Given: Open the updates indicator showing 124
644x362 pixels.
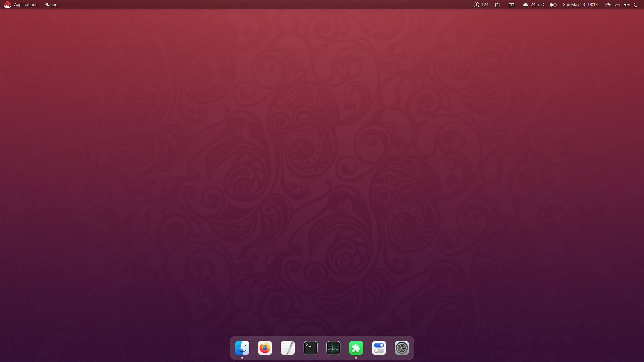Looking at the screenshot, I should (x=481, y=5).
